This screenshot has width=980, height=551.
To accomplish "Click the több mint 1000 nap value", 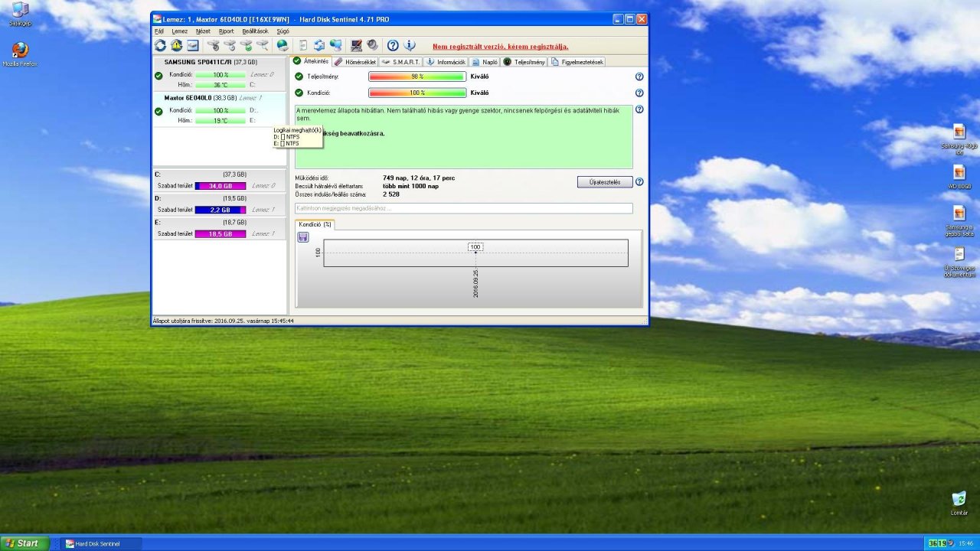I will pyautogui.click(x=411, y=186).
